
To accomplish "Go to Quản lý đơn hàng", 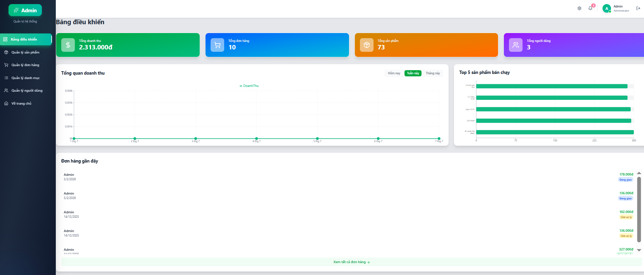I will pyautogui.click(x=26, y=65).
